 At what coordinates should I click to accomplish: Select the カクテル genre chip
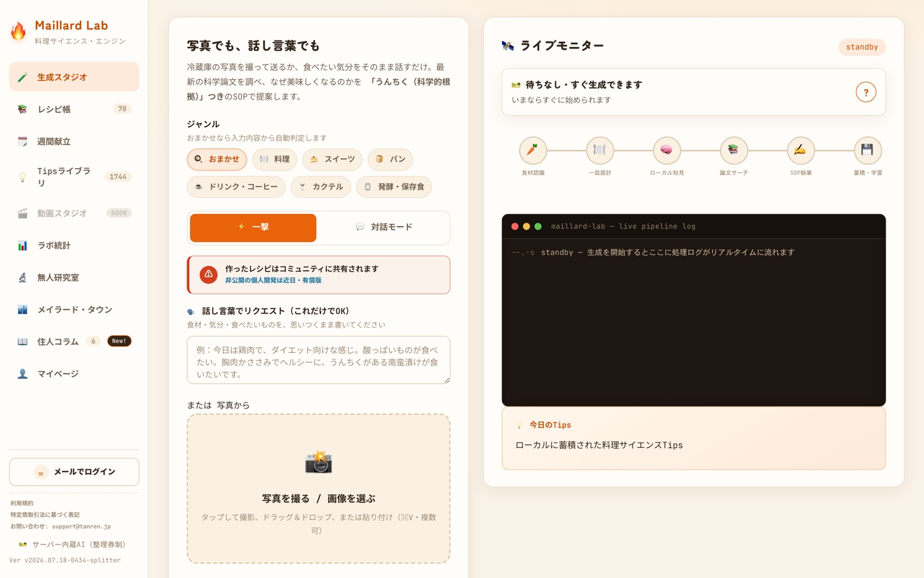(321, 187)
